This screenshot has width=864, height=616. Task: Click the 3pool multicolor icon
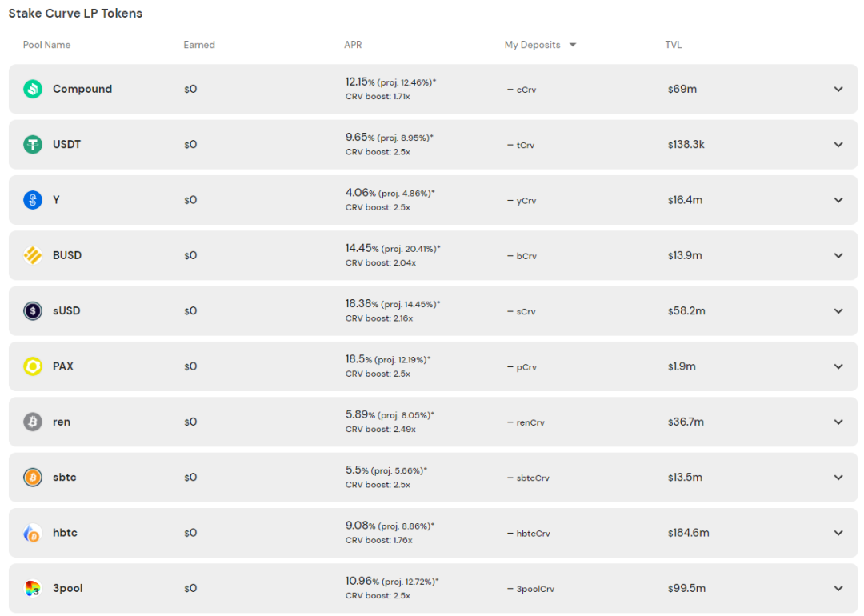click(33, 588)
